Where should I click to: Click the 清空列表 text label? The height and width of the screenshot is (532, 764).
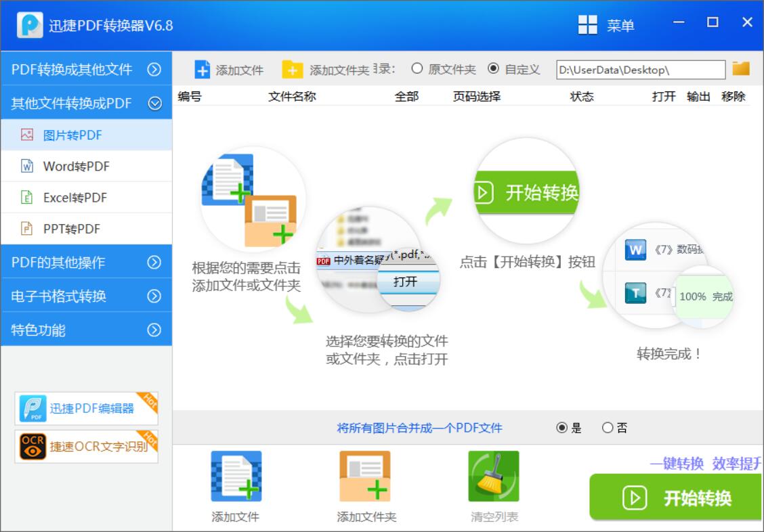[x=494, y=516]
